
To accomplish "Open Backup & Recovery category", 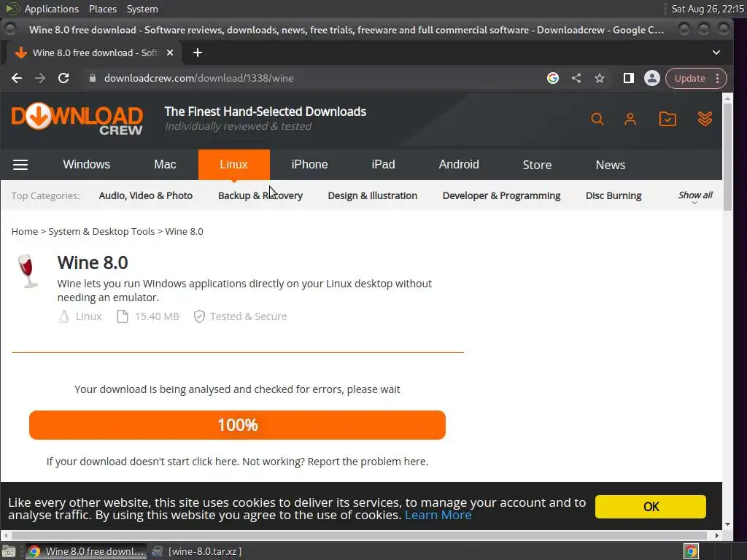I will click(260, 195).
